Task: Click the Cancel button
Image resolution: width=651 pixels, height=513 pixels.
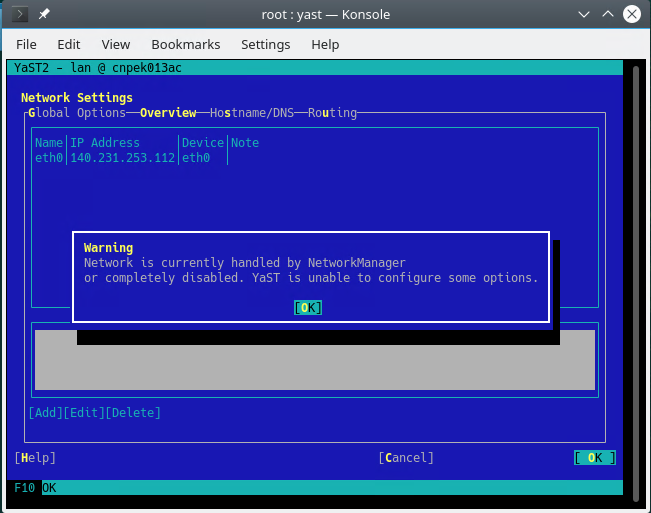Action: 406,458
